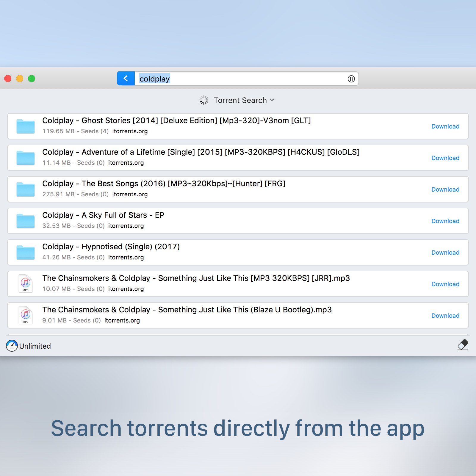Click the 32.53 MB - Seeds (0) text

pyautogui.click(x=73, y=226)
